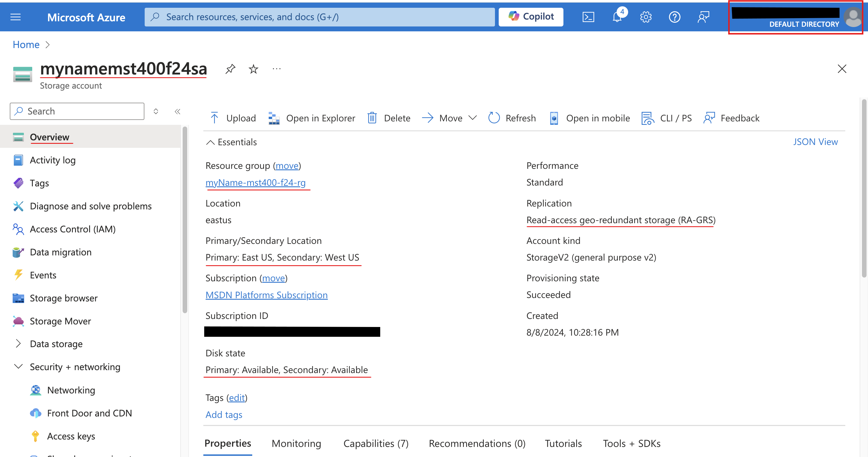The image size is (868, 457).
Task: Click the Copilot button
Action: (531, 16)
